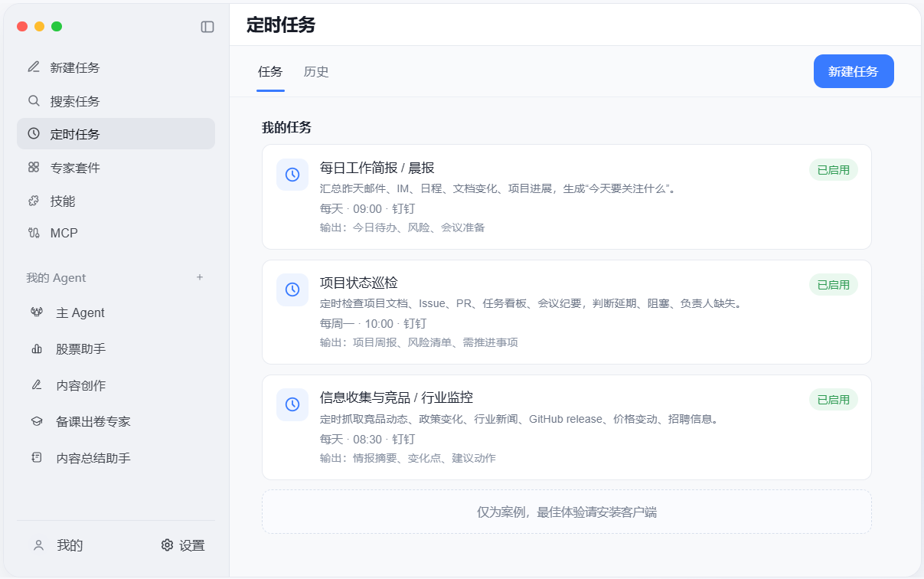This screenshot has height=579, width=924.
Task: Click the grid icon beside 专家套件
Action: [x=34, y=167]
